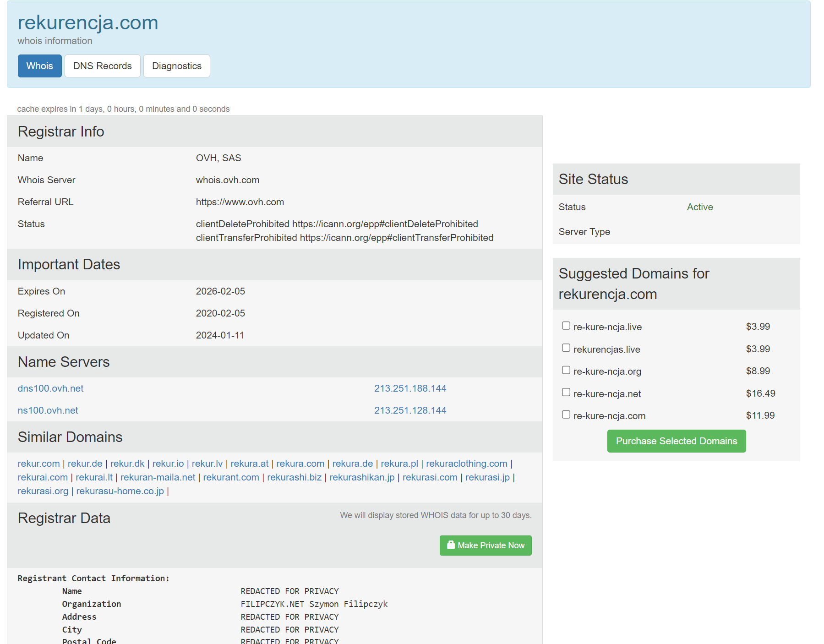Open dns100.ovh.net name server link

tap(50, 388)
